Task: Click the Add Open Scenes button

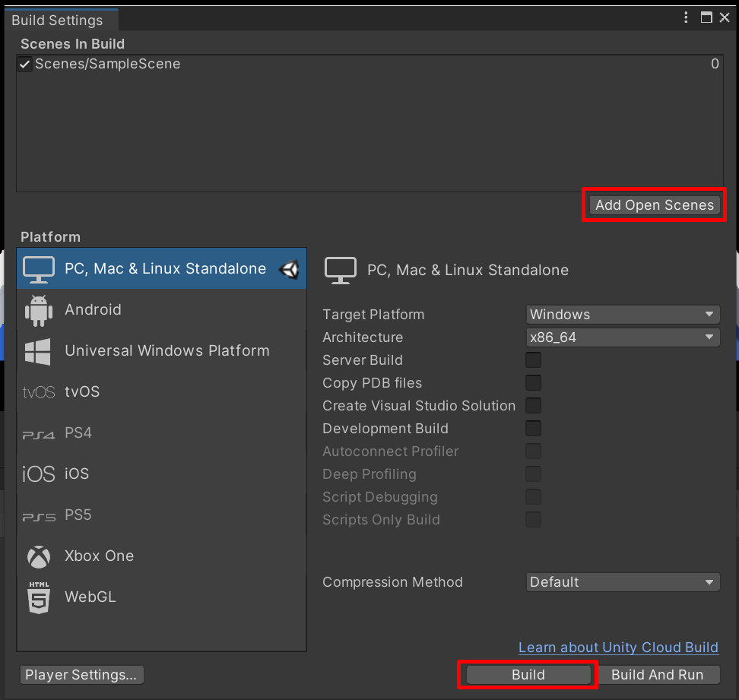Action: point(655,205)
